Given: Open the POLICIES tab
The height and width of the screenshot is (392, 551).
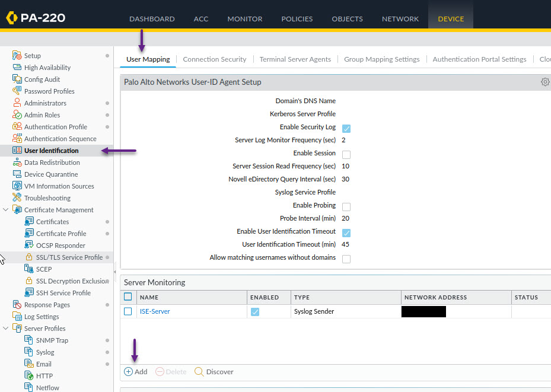Looking at the screenshot, I should pyautogui.click(x=297, y=19).
